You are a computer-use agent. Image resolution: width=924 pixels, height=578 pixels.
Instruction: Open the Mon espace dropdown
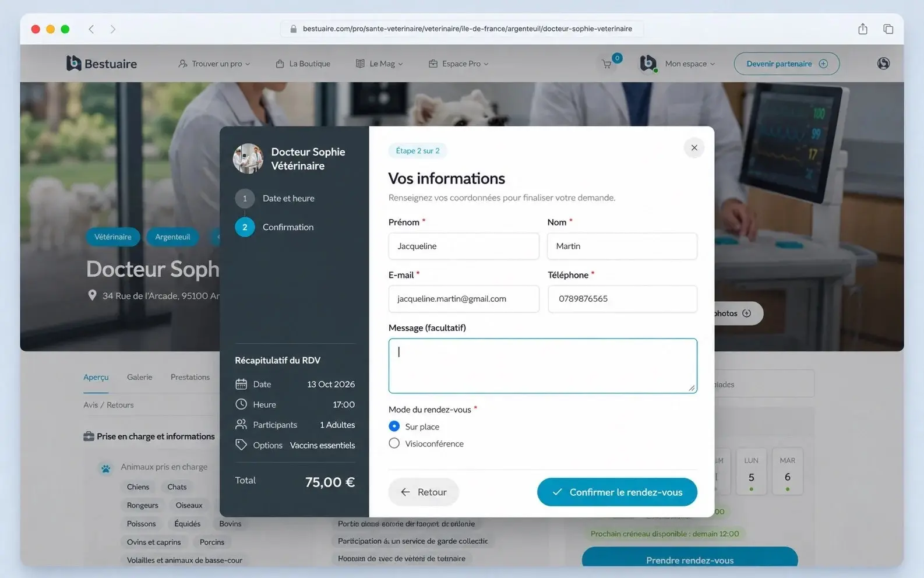coord(690,64)
